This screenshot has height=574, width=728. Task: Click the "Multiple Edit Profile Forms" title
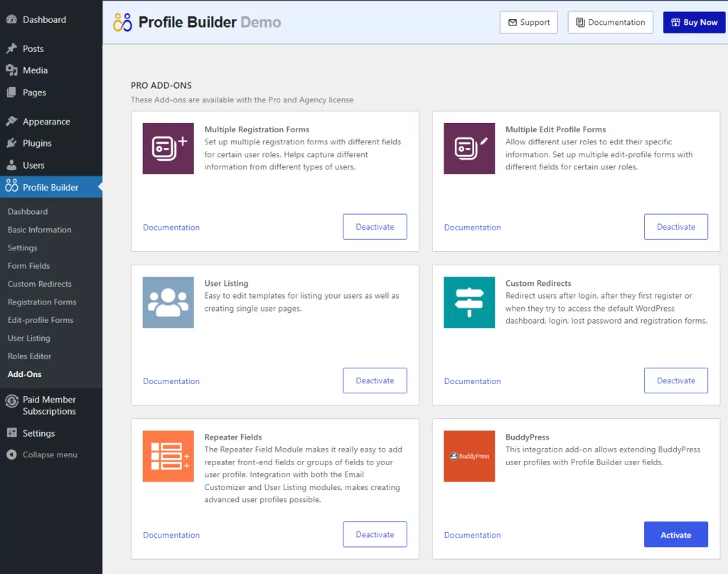pos(555,129)
